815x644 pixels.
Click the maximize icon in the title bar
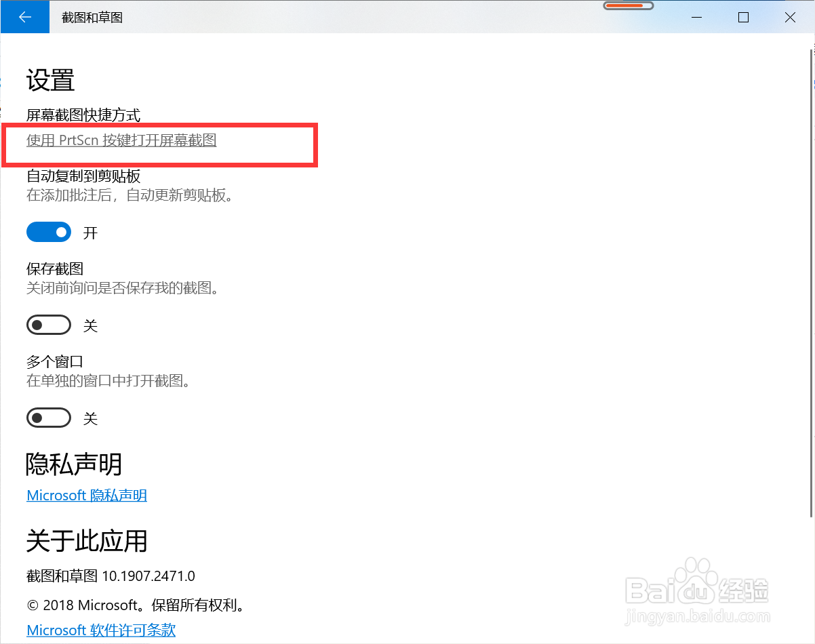(743, 18)
